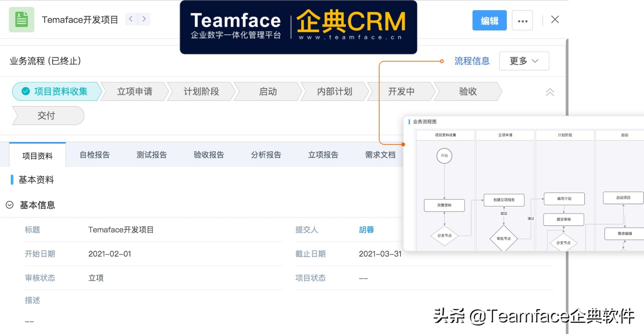This screenshot has height=334, width=644.
Task: Switch to the 立项报告 tab
Action: (323, 154)
